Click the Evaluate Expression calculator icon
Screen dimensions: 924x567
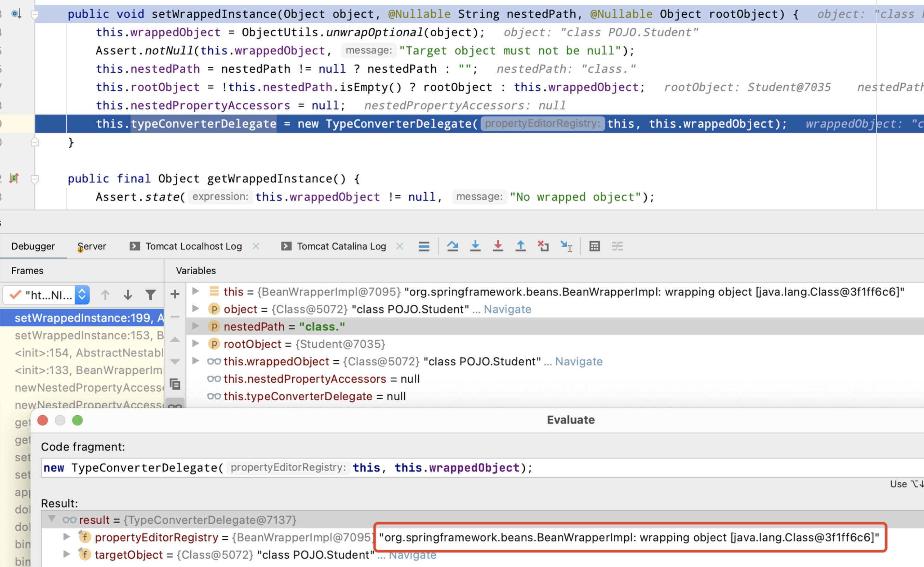595,246
